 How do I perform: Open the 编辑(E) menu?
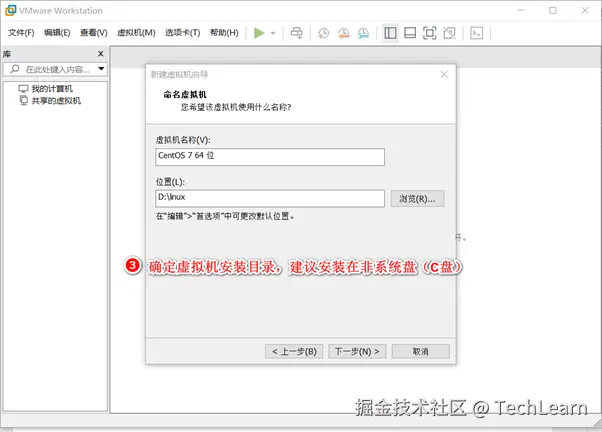click(x=57, y=33)
